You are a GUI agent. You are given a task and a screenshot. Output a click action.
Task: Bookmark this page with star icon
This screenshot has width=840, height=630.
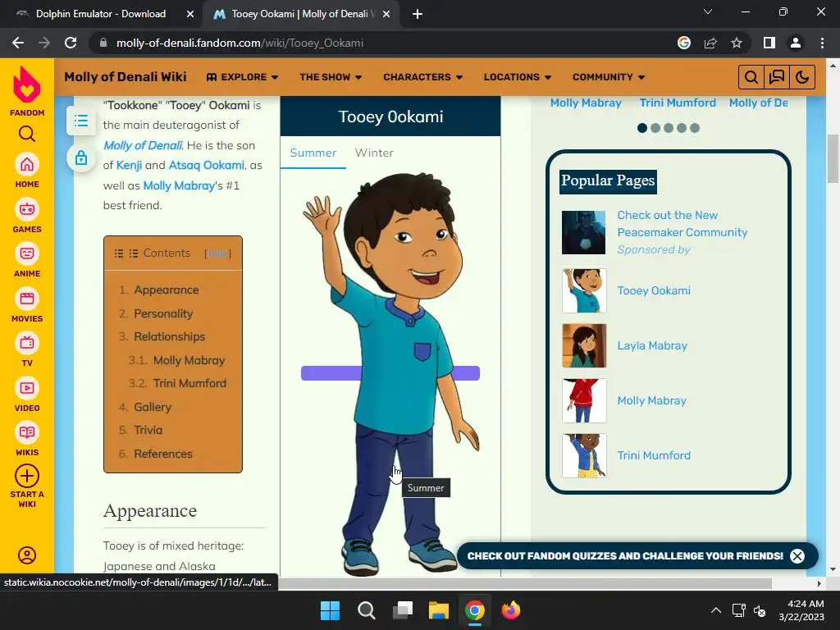737,43
